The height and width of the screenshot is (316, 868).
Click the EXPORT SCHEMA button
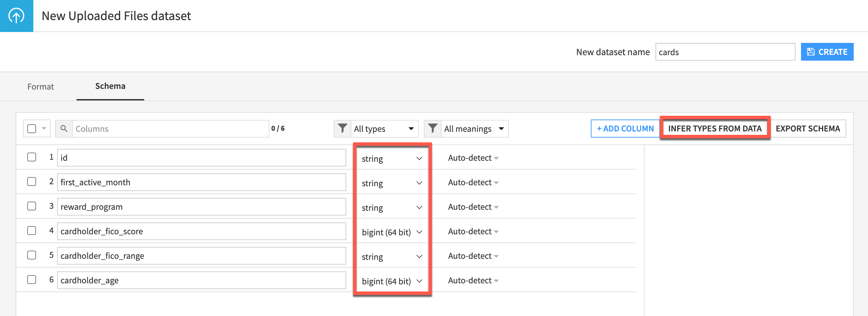[x=809, y=129]
